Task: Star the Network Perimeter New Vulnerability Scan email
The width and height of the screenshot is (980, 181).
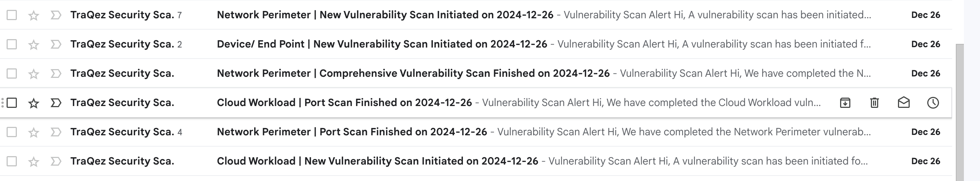Action: [34, 15]
